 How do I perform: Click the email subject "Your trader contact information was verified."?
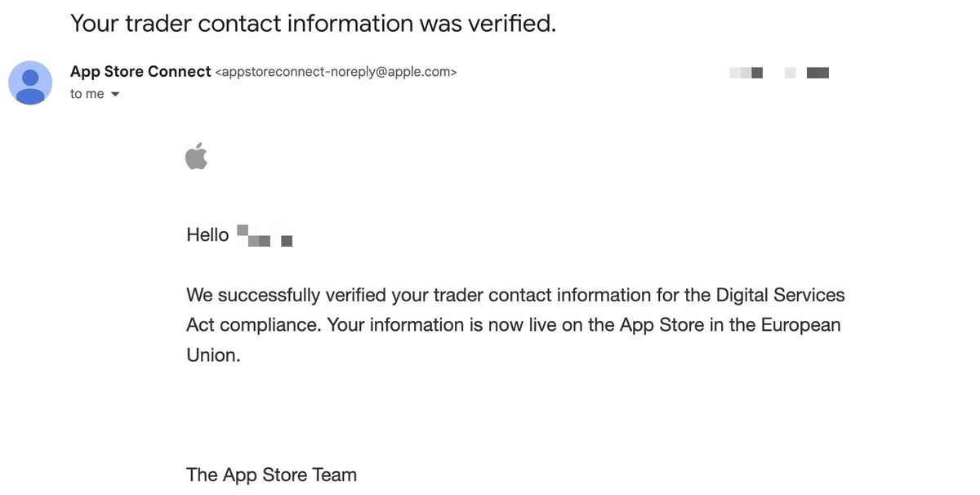click(314, 23)
